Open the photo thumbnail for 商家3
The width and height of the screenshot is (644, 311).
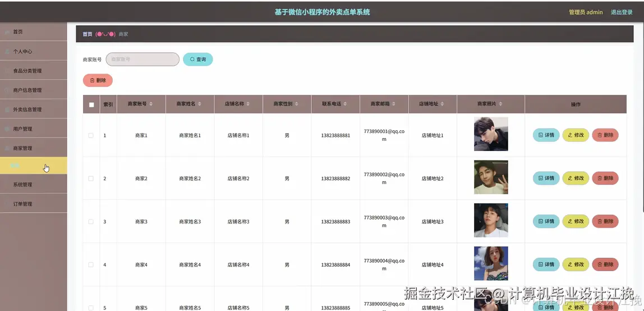[x=491, y=220]
